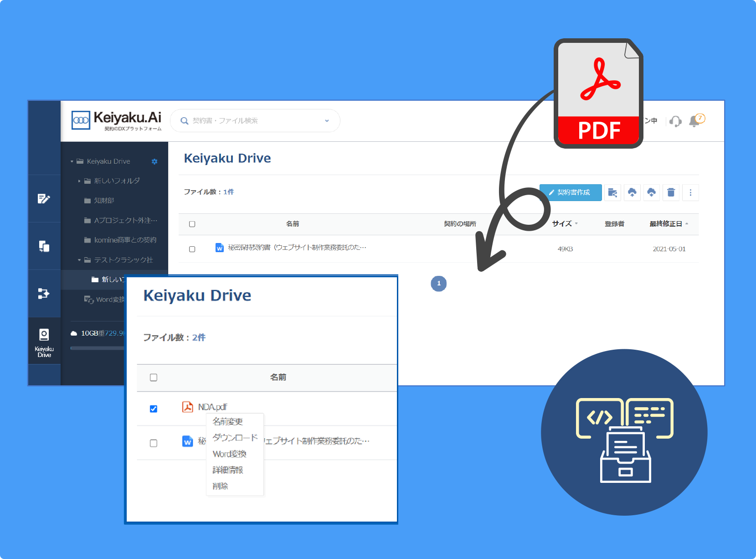Open the NDA.pdf file name
The image size is (756, 559).
pos(212,407)
